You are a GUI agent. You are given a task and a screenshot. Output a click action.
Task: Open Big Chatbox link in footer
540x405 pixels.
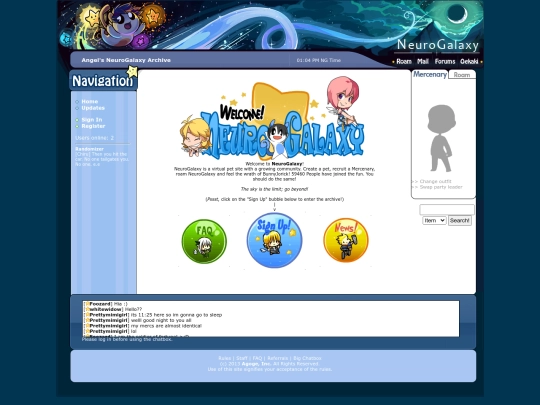(x=307, y=358)
